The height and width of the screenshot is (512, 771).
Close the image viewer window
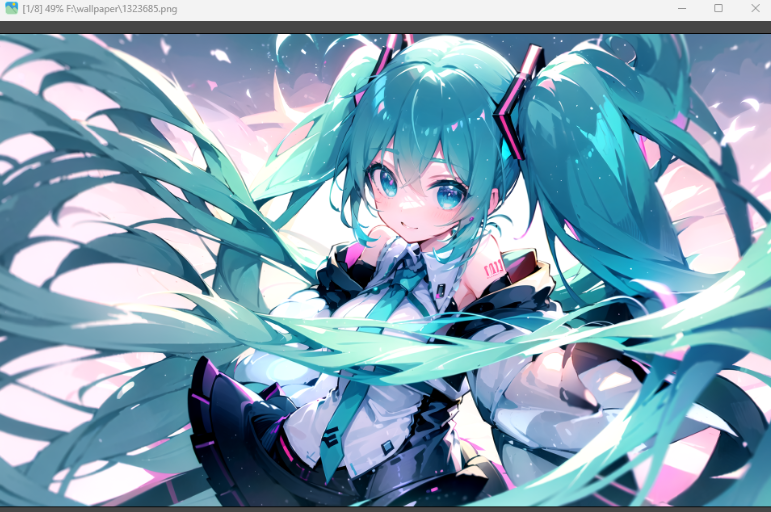pos(755,8)
